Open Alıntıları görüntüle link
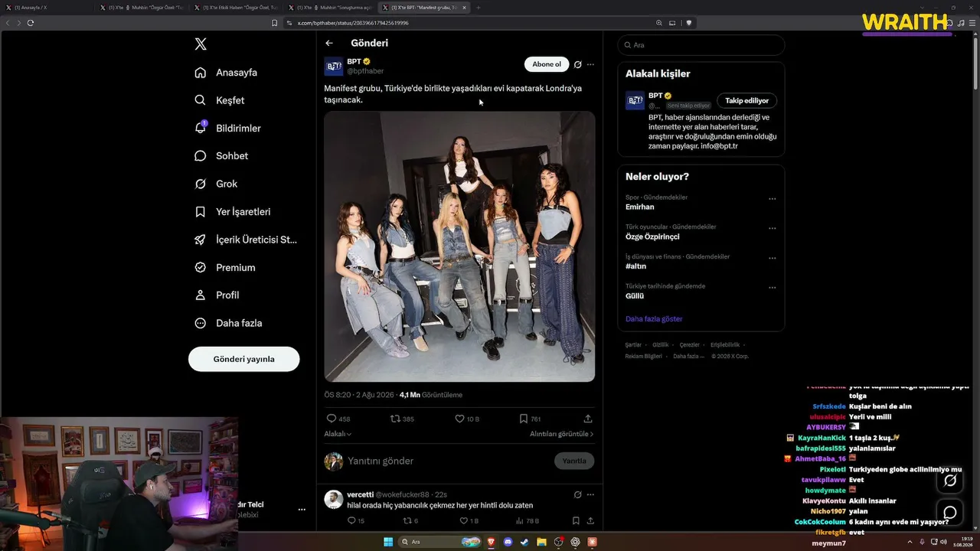Viewport: 980px width, 551px height. (x=561, y=434)
